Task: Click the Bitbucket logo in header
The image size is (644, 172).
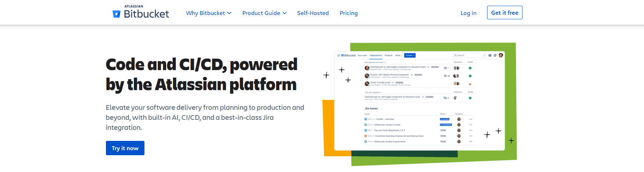Action: coord(140,12)
